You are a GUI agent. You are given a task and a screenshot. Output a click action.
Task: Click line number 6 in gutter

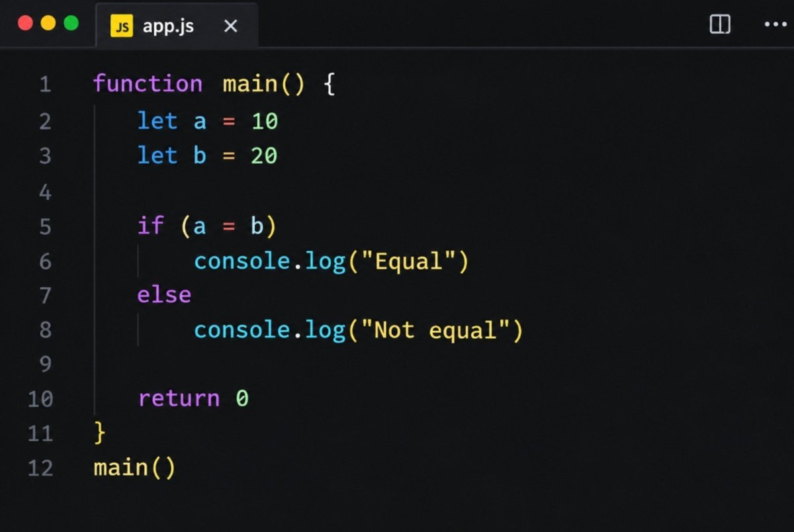pos(45,262)
